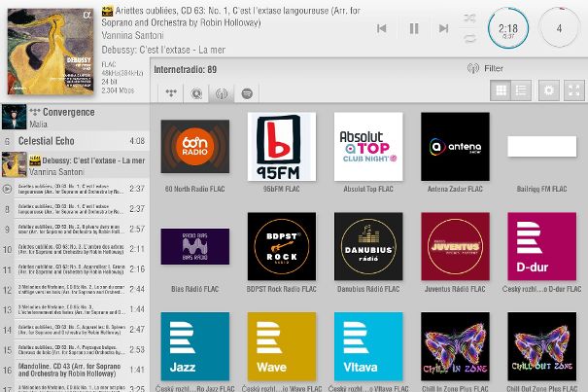
Task: Play Bias Rádió FLAC station
Action: pos(195,246)
